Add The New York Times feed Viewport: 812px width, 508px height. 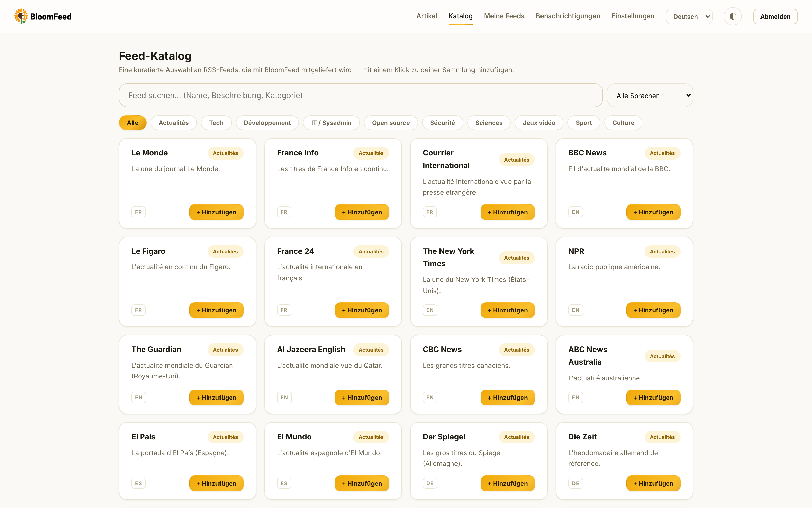[x=507, y=310]
